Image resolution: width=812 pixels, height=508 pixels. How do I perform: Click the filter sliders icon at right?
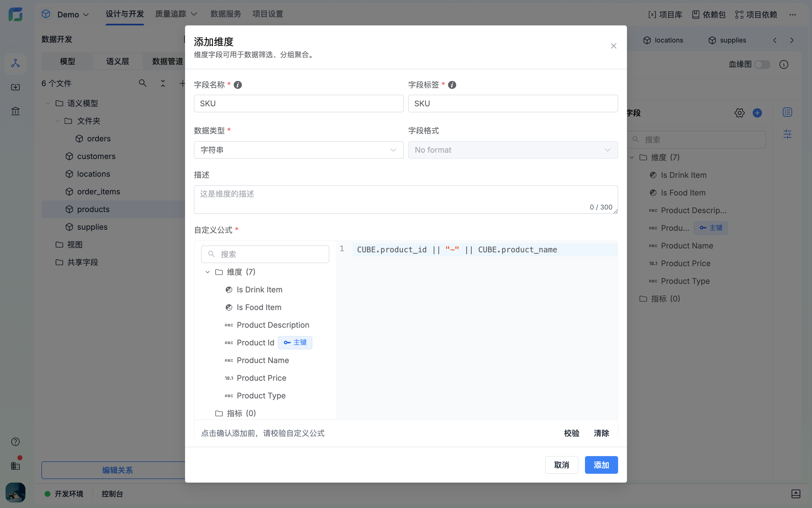click(x=787, y=134)
